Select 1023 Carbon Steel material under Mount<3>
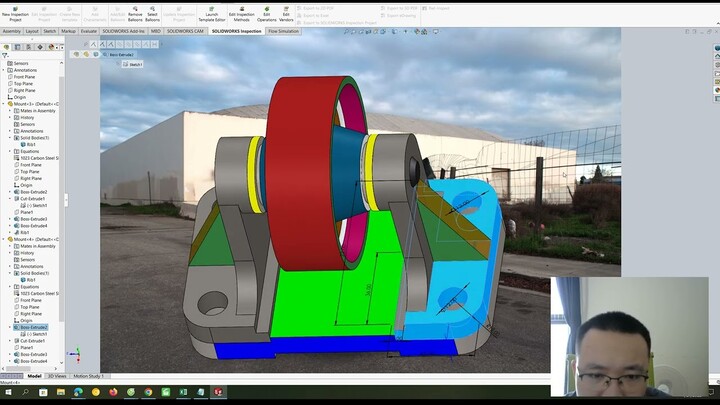 [x=36, y=158]
